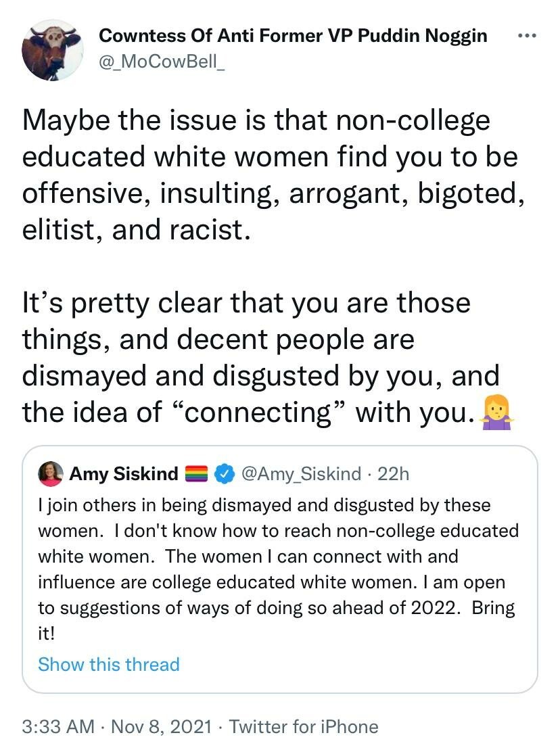Screen dimensions: 560x752
Task: Click "elitist, and racist." text line
Action: pos(132,229)
